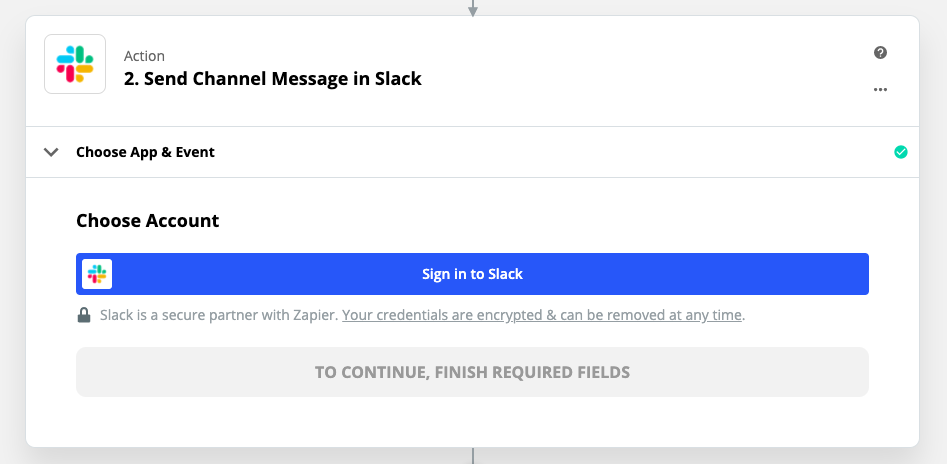Click the empty space in the Choose App & Event row
Viewport: 947px width, 464px height.
[550, 152]
